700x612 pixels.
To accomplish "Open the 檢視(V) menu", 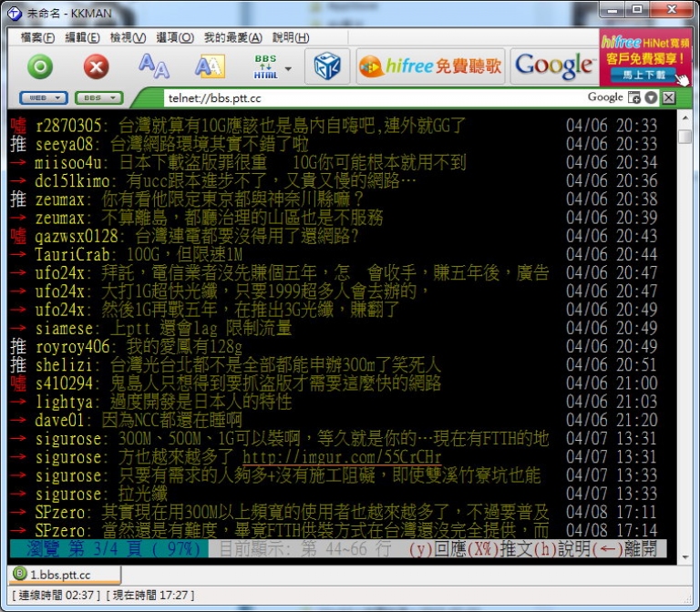I will [128, 38].
